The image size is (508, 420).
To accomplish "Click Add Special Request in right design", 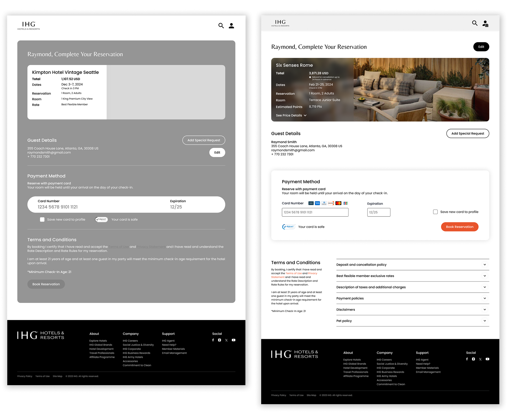I will click(468, 133).
